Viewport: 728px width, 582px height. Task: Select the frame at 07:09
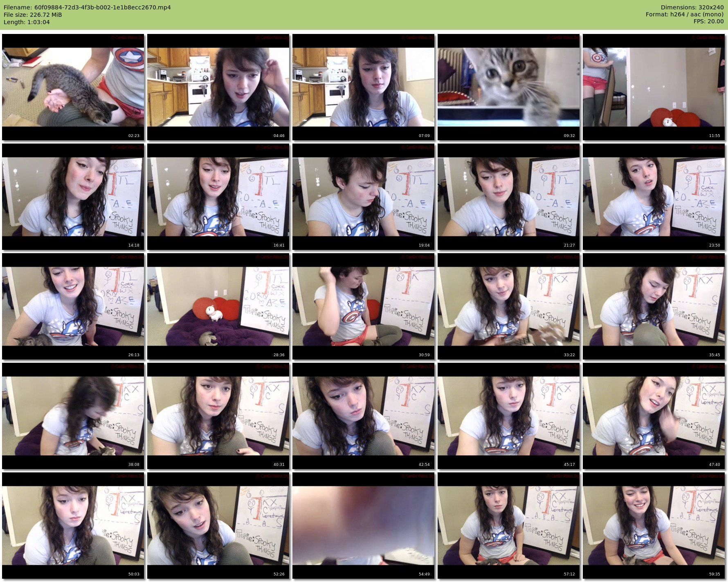pos(364,87)
